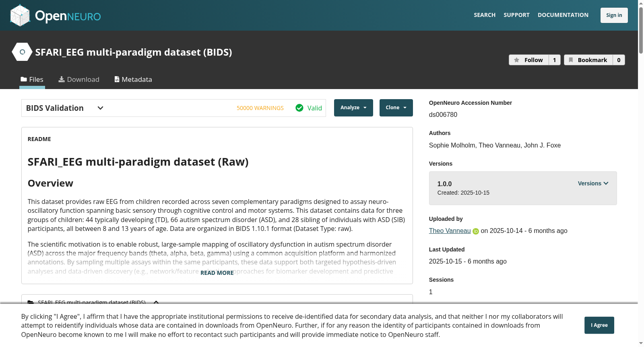
Task: Click the OpenNeuro cube logo
Action: click(20, 15)
